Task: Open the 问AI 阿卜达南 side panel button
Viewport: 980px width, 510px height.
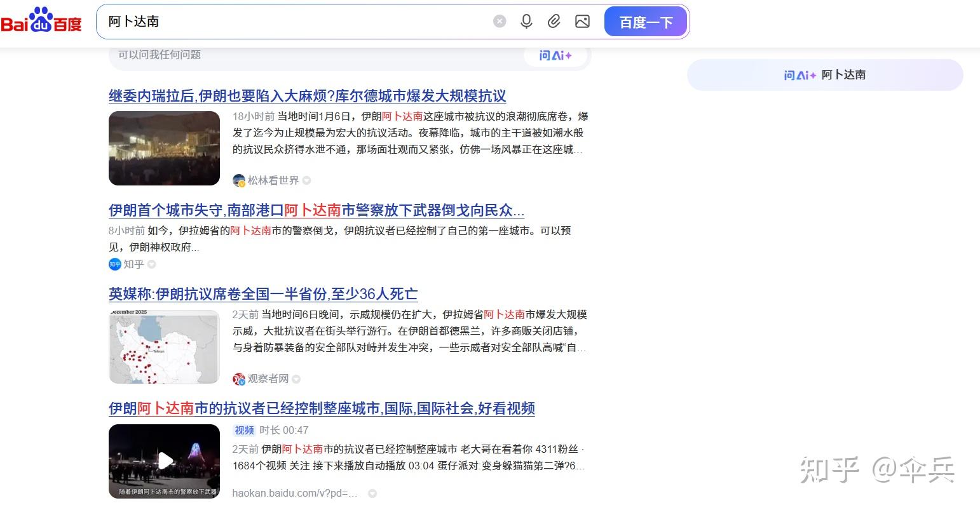Action: 825,75
